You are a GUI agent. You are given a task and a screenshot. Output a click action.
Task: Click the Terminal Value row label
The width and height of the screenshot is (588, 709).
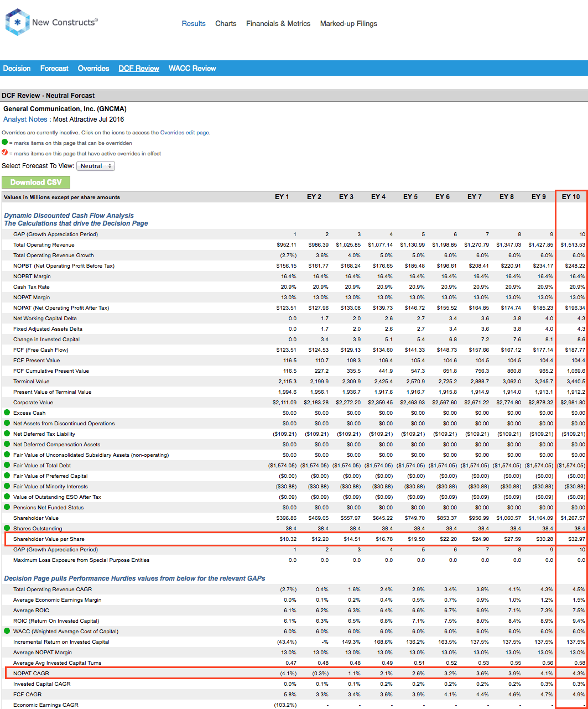point(32,382)
